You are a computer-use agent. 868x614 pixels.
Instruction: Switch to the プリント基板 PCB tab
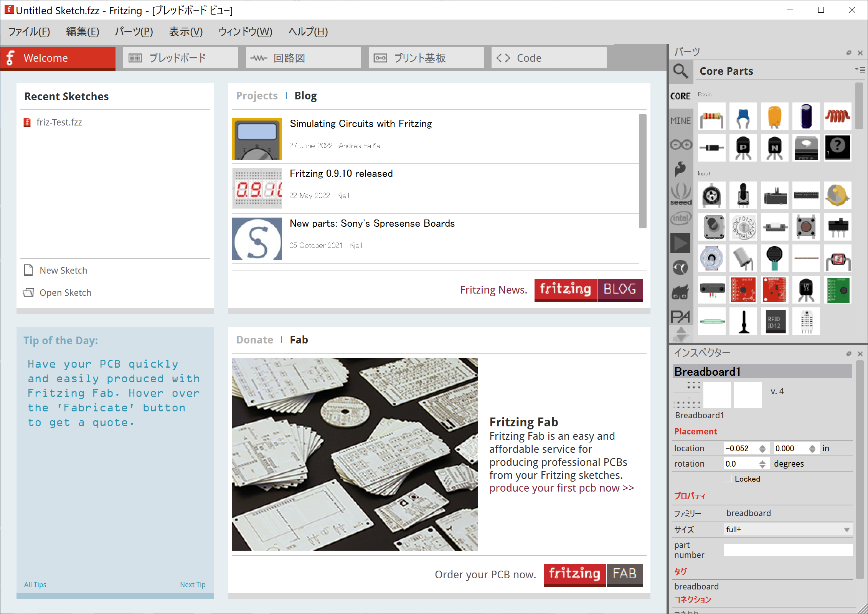click(x=426, y=58)
